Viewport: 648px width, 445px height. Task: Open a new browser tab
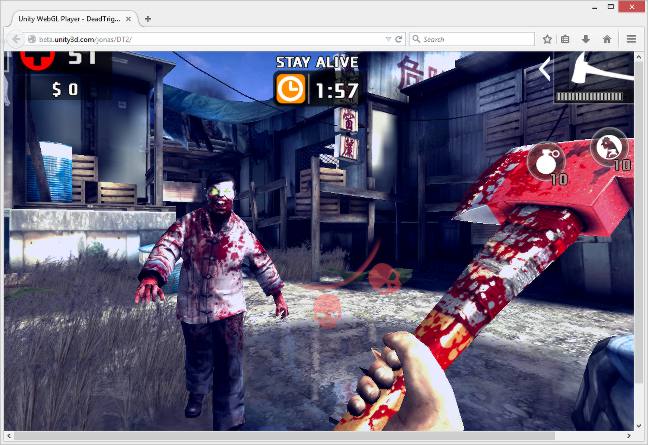tap(148, 19)
